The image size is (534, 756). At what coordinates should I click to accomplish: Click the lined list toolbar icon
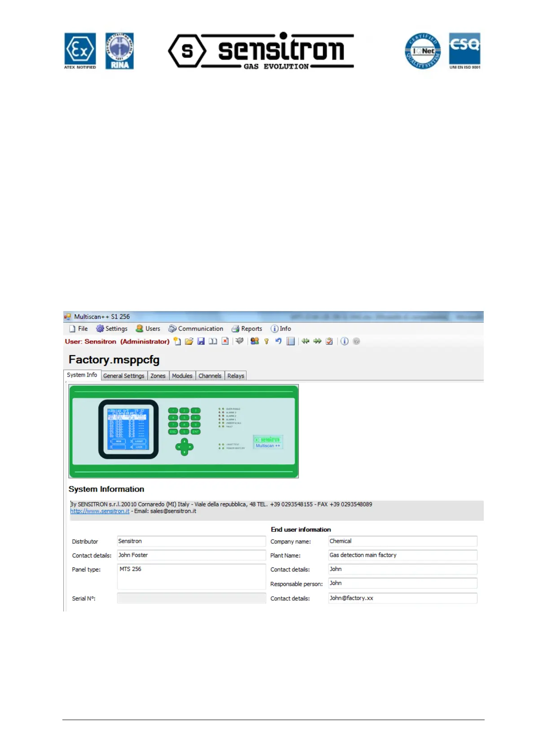[291, 341]
